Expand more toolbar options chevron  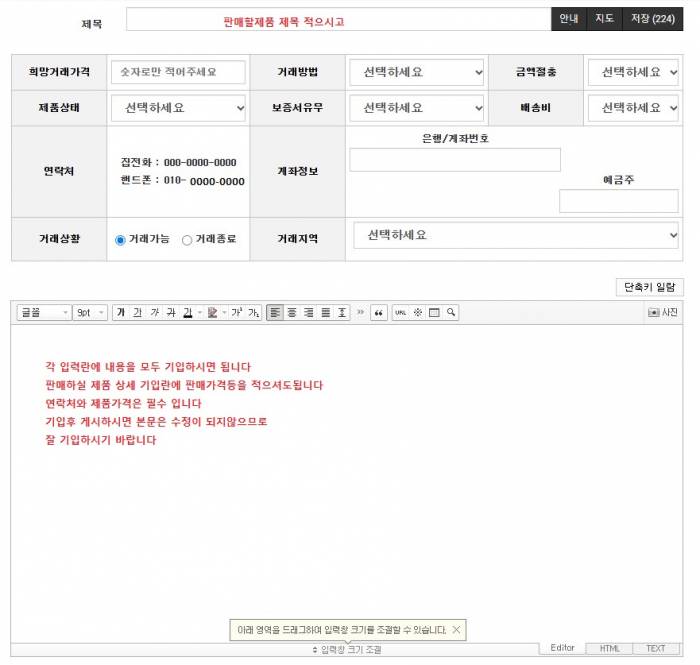[x=361, y=312]
